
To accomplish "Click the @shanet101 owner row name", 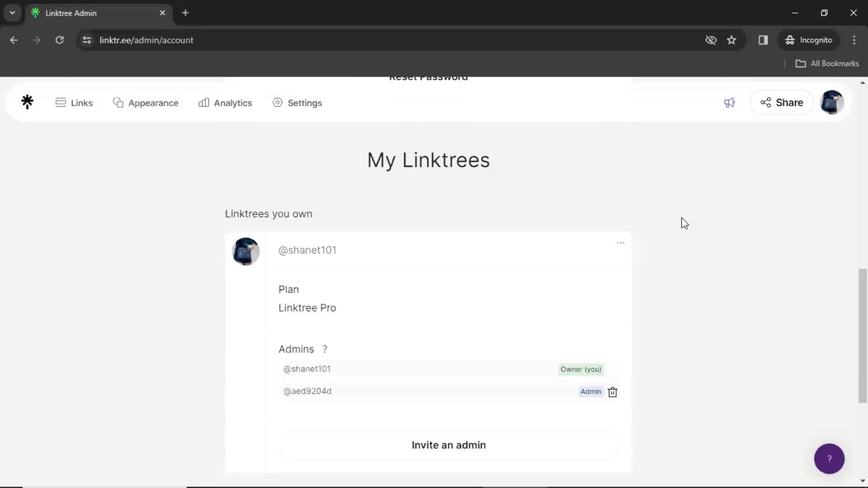I will [307, 369].
